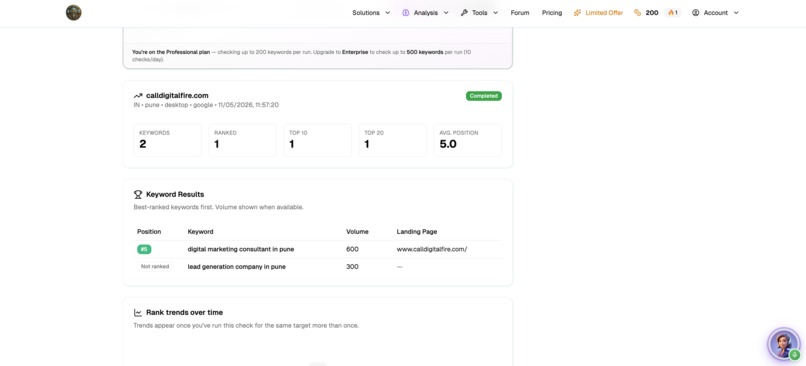806x366 pixels.
Task: Click the Volume column header
Action: tap(357, 232)
